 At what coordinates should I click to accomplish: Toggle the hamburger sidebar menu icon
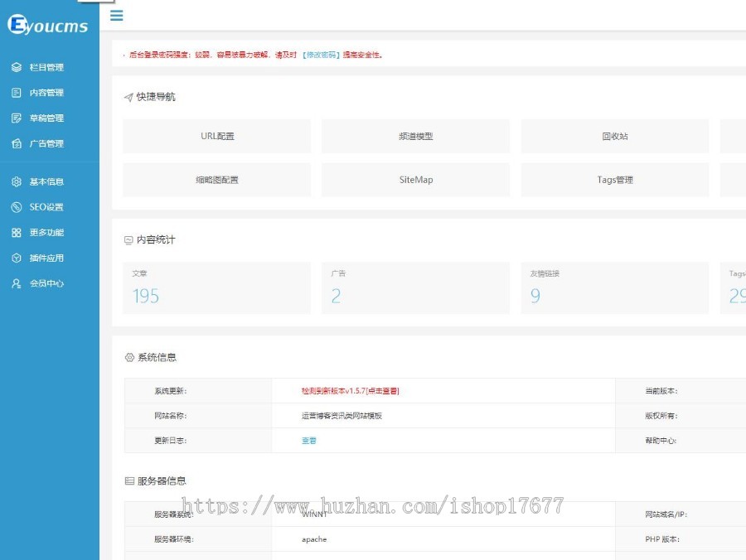(x=117, y=16)
